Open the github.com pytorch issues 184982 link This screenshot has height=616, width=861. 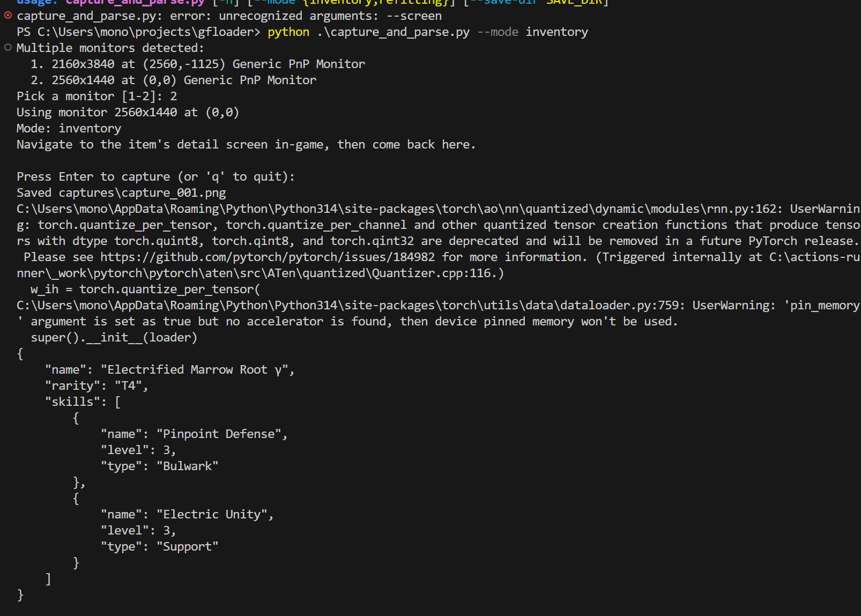(268, 257)
